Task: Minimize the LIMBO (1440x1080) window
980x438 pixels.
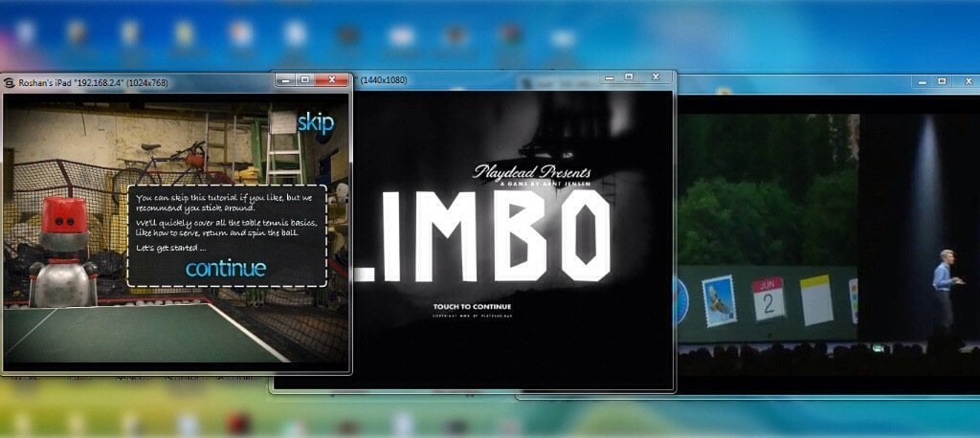Action: click(x=610, y=77)
